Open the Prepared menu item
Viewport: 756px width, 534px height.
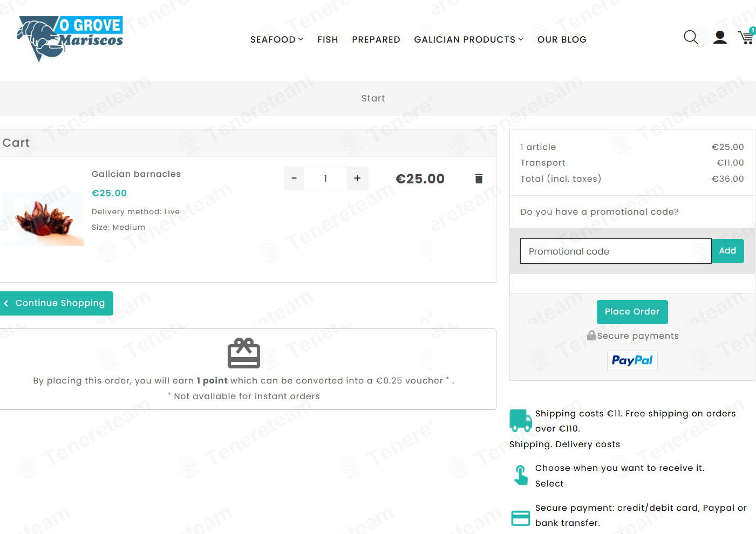click(376, 39)
